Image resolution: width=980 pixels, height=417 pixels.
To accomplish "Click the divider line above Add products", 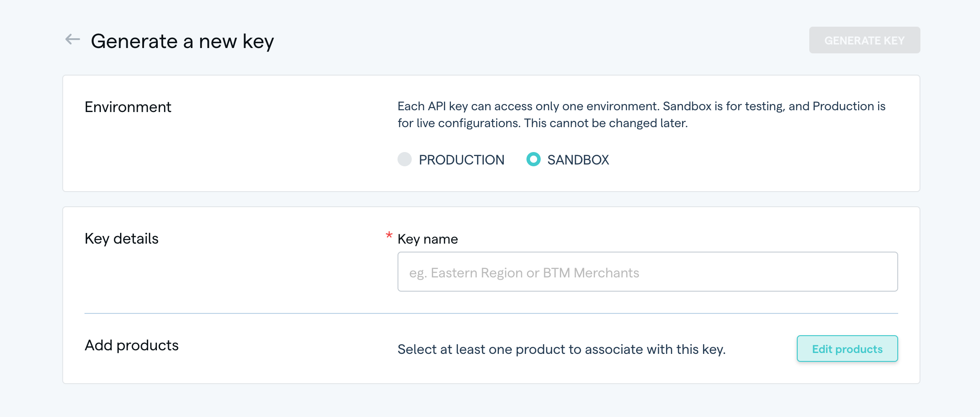I will click(x=491, y=313).
